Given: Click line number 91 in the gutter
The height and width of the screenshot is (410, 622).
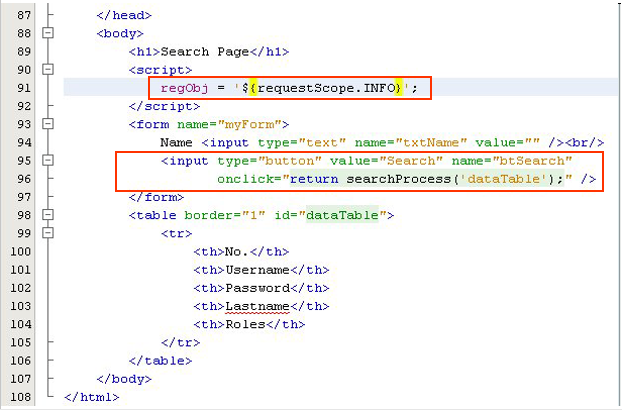Looking at the screenshot, I should 24,88.
